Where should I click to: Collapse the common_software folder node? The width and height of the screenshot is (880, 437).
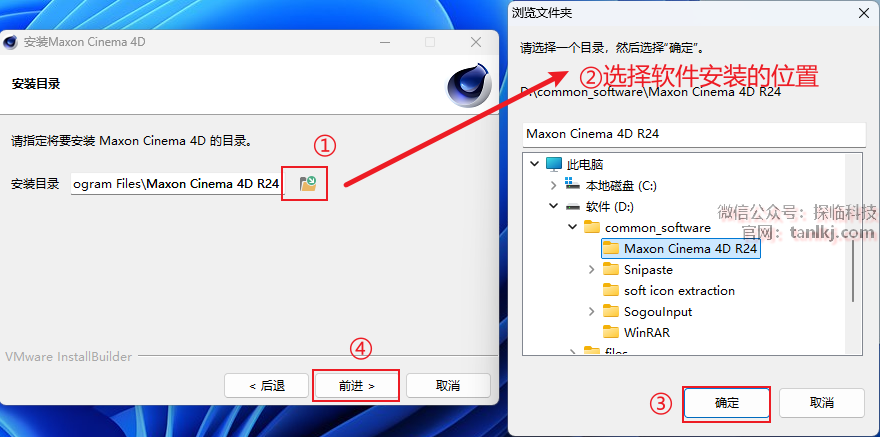tap(572, 227)
